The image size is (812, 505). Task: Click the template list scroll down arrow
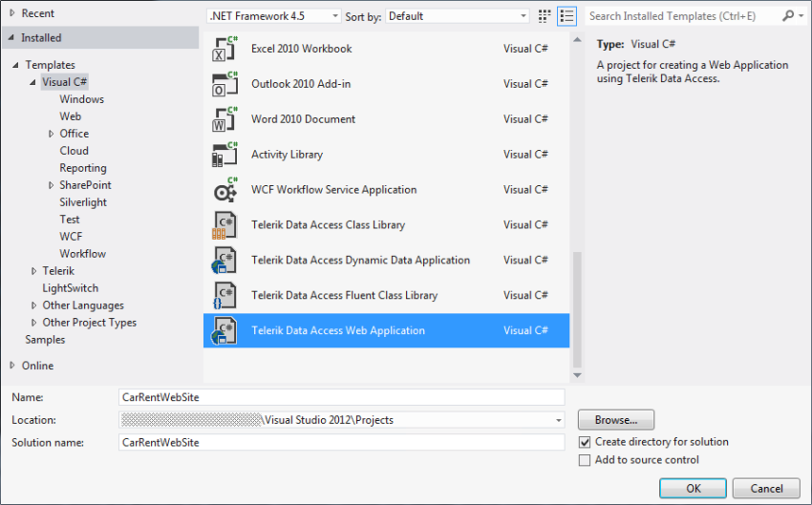[577, 375]
